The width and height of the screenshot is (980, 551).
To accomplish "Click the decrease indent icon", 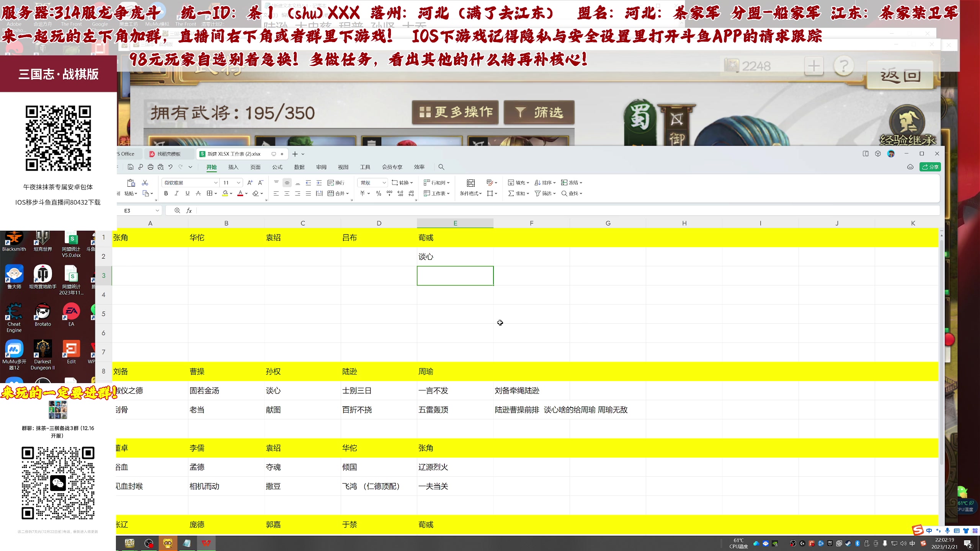I will (308, 183).
